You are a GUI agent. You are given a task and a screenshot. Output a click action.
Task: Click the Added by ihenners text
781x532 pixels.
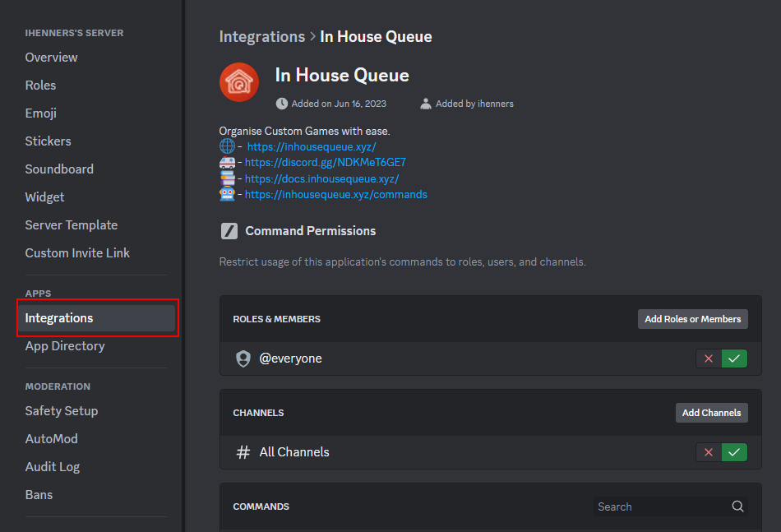474,104
